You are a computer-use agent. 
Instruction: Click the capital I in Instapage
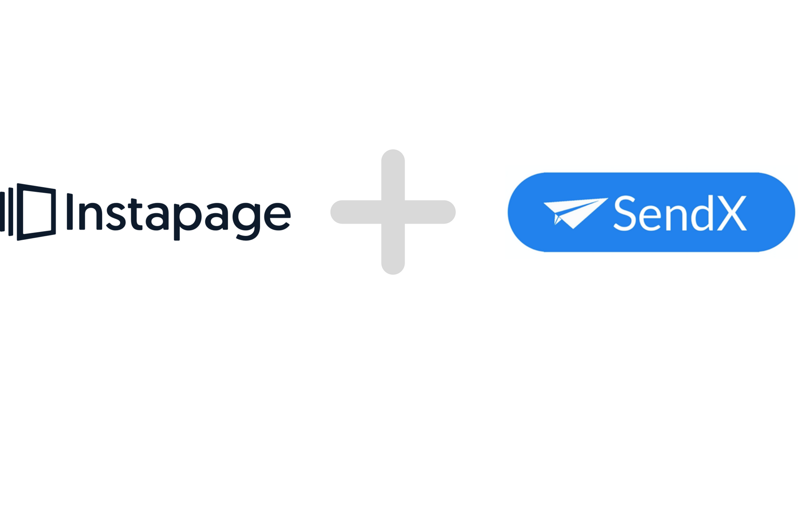point(69,212)
